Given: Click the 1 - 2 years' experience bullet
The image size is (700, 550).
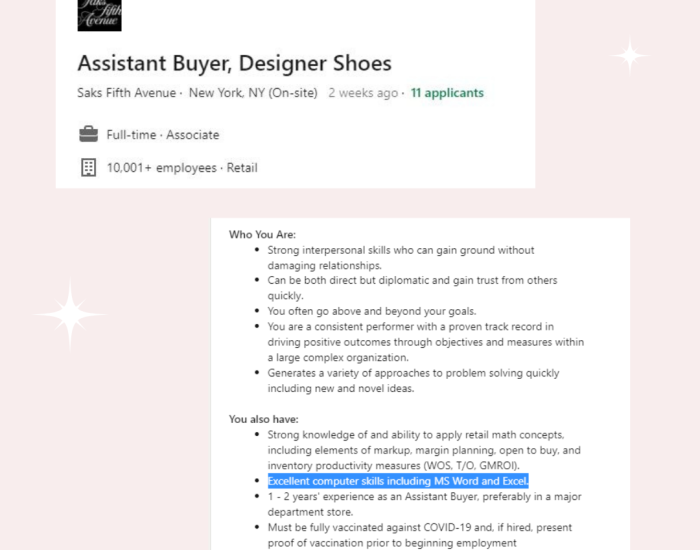Looking at the screenshot, I should (x=424, y=504).
